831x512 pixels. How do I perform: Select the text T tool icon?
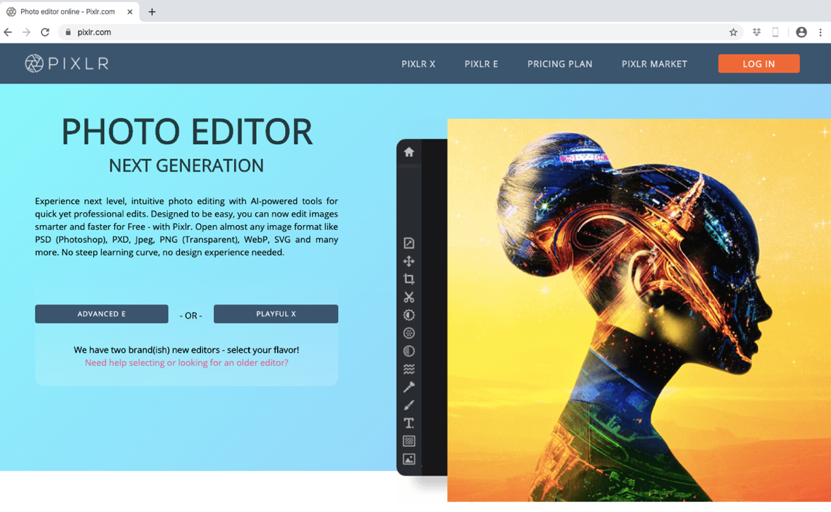click(x=409, y=423)
